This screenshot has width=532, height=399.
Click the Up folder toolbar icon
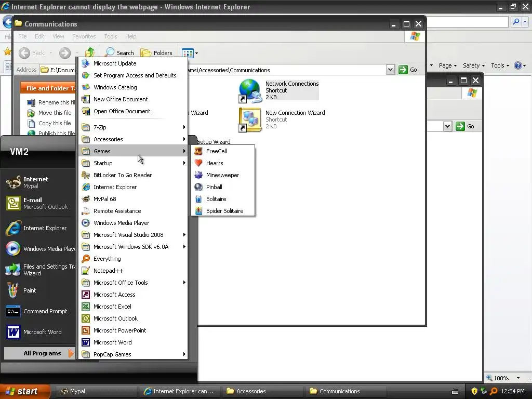pyautogui.click(x=90, y=52)
